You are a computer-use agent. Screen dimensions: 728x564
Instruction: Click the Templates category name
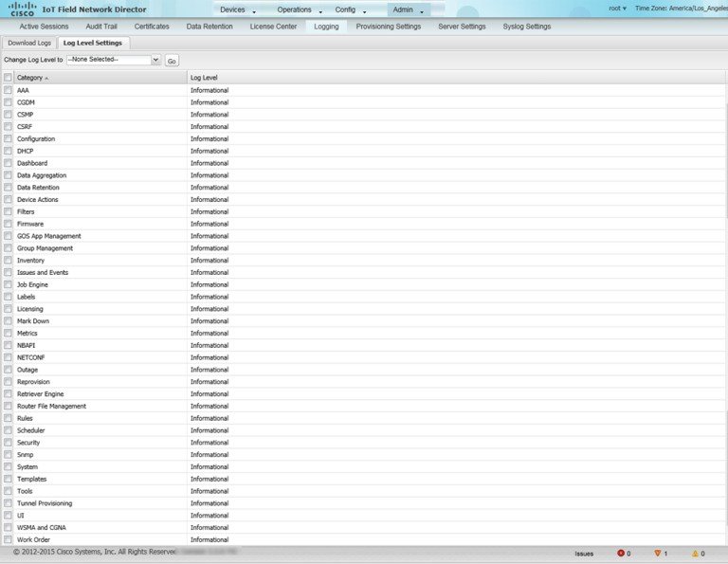tap(31, 479)
